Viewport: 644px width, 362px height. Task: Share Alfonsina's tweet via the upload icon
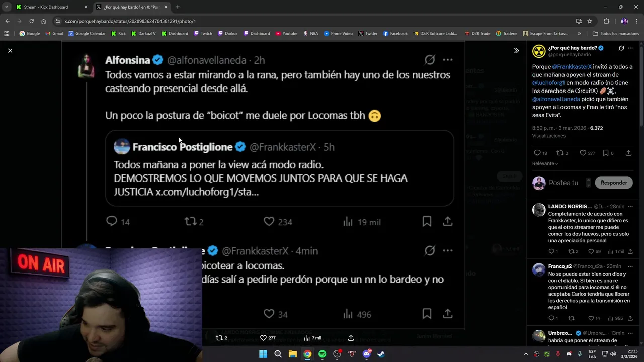[448, 222]
